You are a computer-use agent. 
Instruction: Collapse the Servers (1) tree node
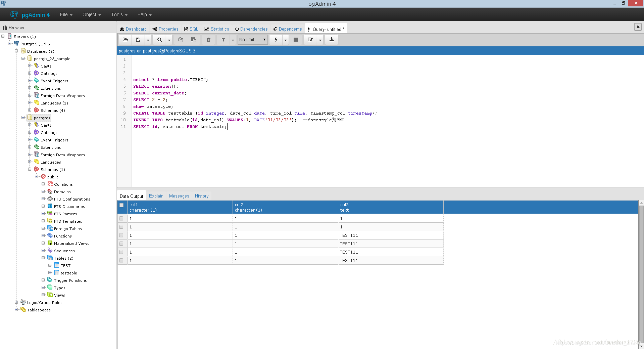pyautogui.click(x=3, y=36)
